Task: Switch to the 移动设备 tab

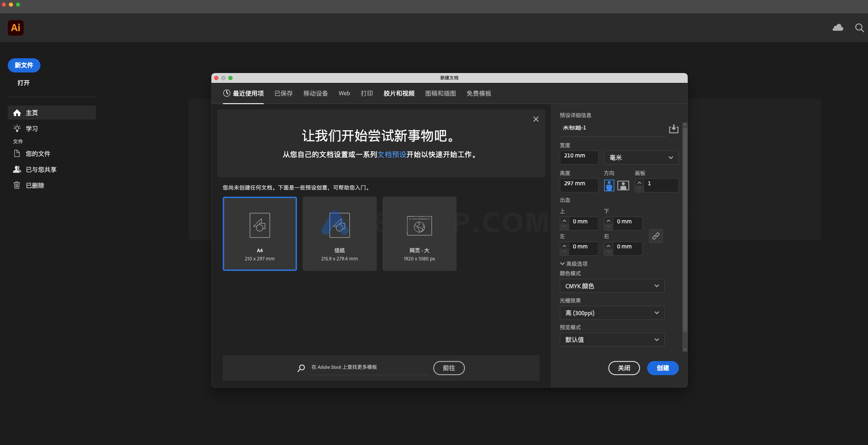Action: point(316,94)
